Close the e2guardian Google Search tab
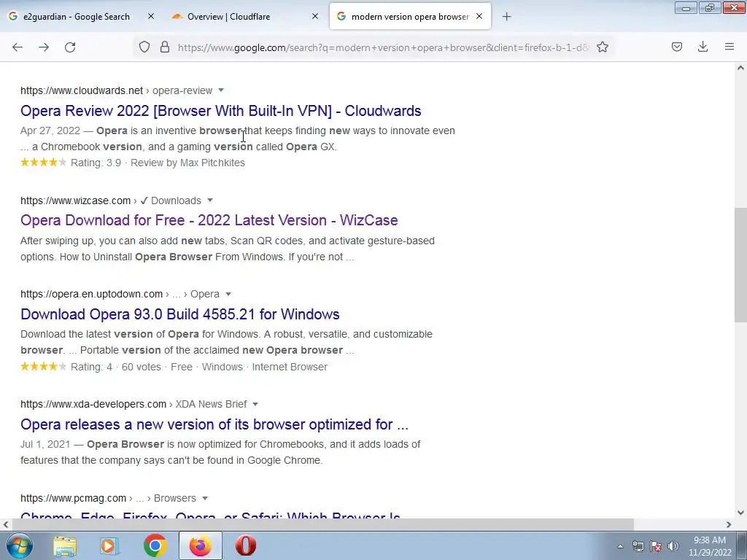Image resolution: width=747 pixels, height=560 pixels. pos(151,16)
